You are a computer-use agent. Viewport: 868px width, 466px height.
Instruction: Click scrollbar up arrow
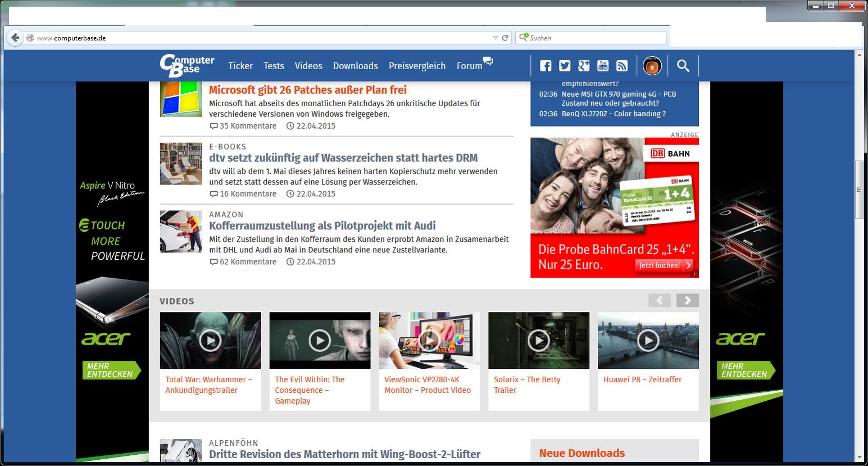coord(859,55)
